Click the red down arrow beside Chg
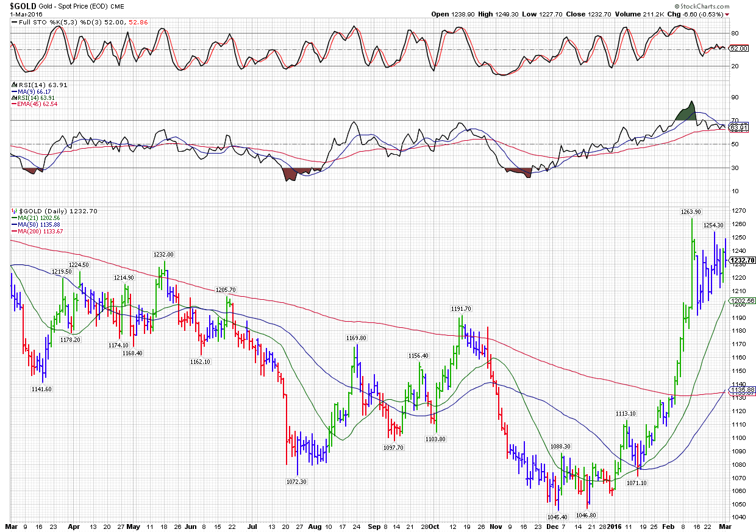This screenshot has width=756, height=532. (744, 14)
